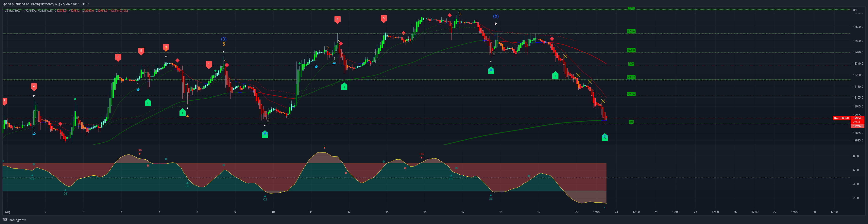Image resolution: width=868 pixels, height=224 pixels.
Task: Click the Aug label on the time axis
Action: click(x=8, y=212)
